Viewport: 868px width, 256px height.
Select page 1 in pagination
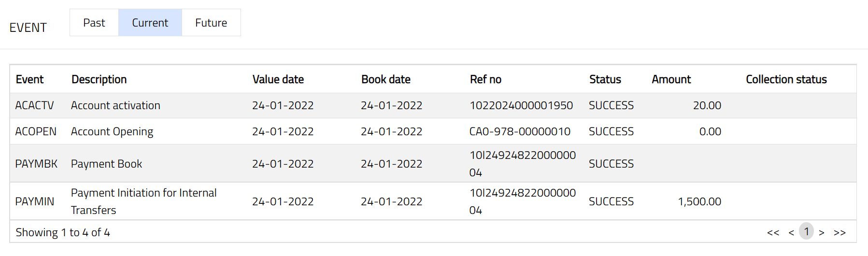point(806,231)
